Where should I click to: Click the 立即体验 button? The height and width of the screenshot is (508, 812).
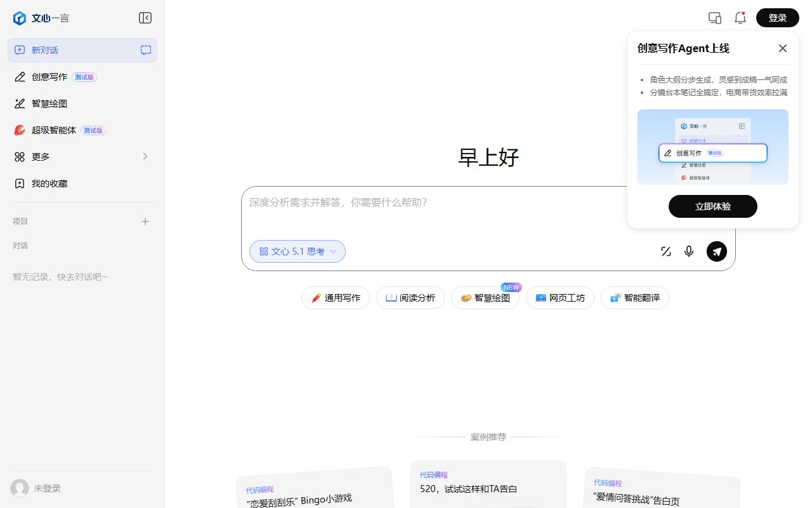713,206
